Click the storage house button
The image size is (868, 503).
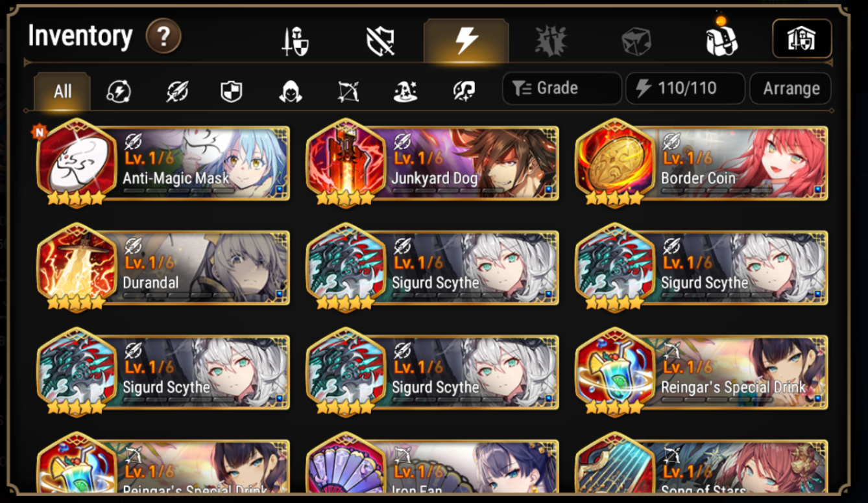pos(802,39)
